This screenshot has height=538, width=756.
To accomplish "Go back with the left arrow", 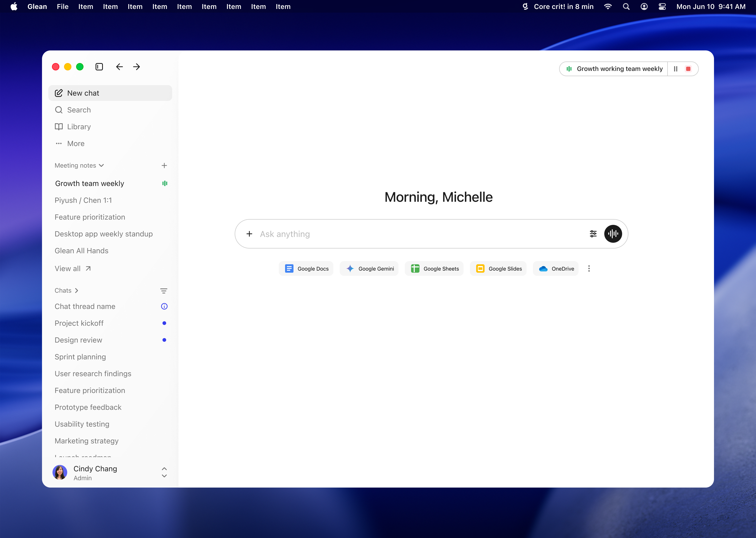I will 119,66.
